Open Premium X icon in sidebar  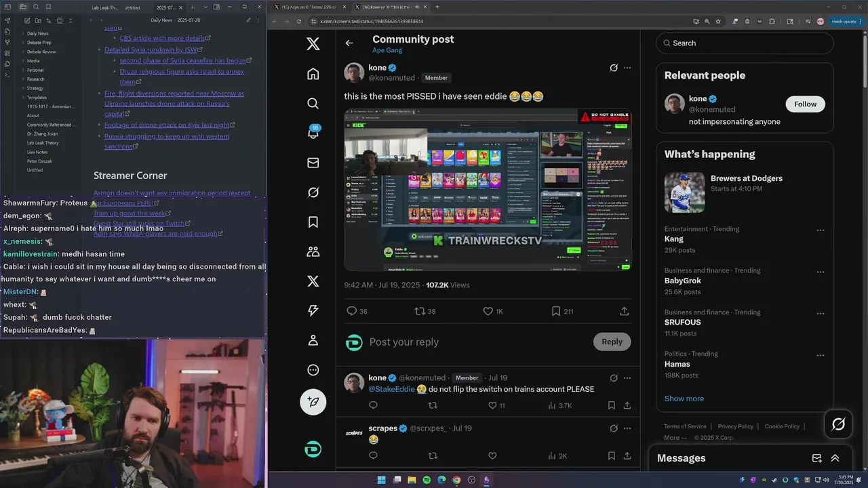tap(313, 281)
